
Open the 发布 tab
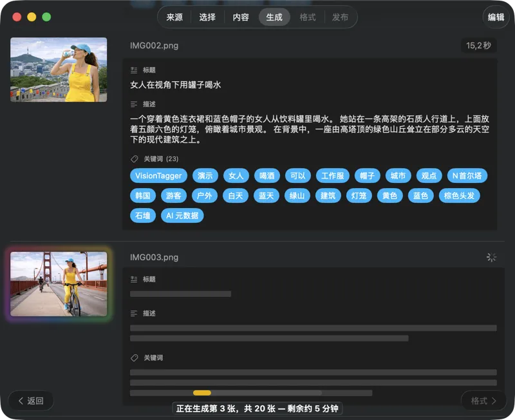[x=341, y=17]
